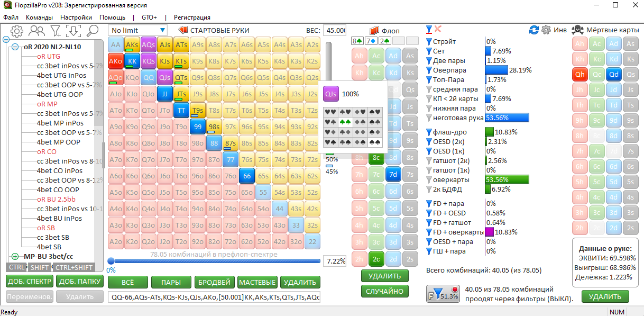Collapse the oR 2020 NL2-NL10 folder
The image size is (644, 316).
coord(15,47)
